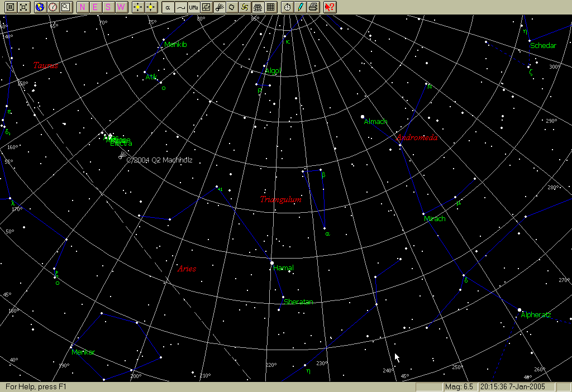Face east with the E button

click(x=96, y=7)
